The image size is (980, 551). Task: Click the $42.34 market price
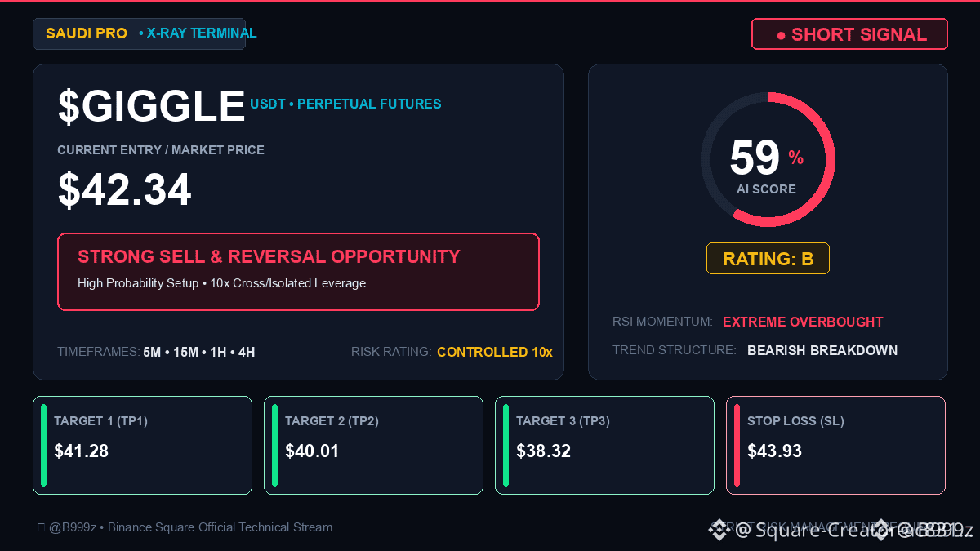[x=124, y=190]
